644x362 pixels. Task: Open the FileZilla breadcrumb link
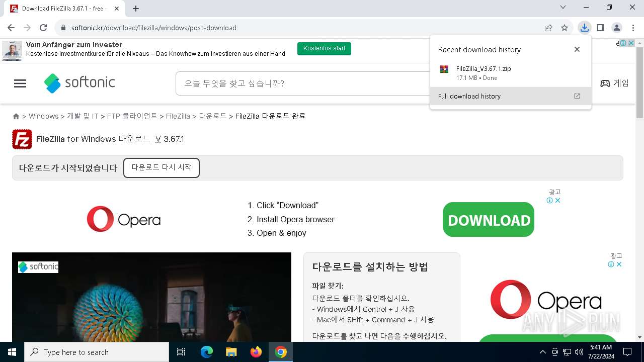tap(178, 116)
